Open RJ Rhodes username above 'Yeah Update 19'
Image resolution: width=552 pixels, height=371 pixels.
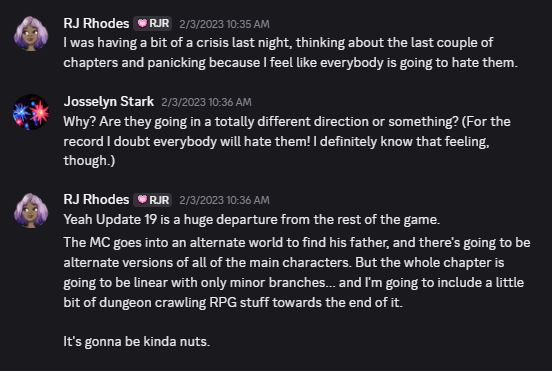tap(96, 200)
